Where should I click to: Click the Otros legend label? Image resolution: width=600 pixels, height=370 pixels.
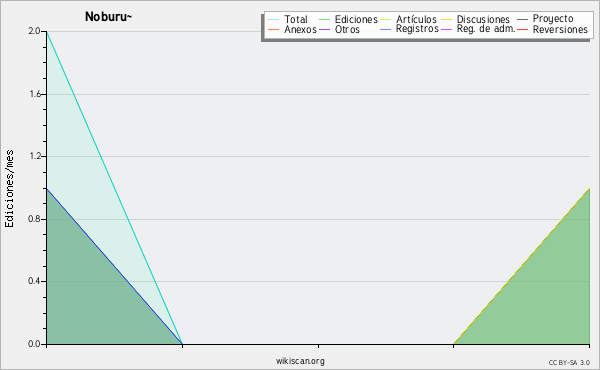pyautogui.click(x=347, y=29)
